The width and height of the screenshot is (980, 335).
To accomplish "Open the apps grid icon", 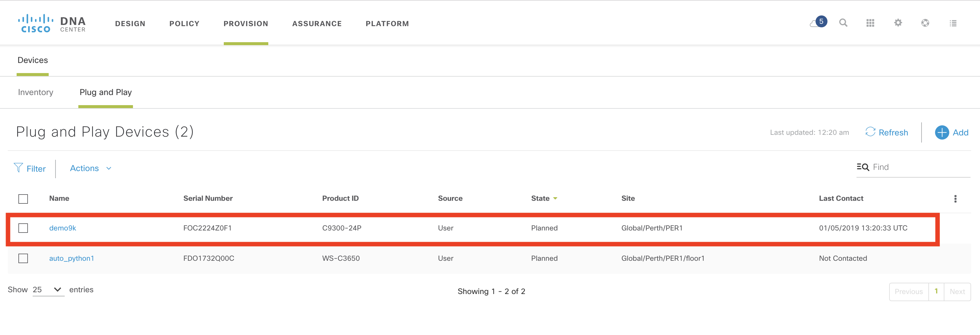I will [x=870, y=23].
